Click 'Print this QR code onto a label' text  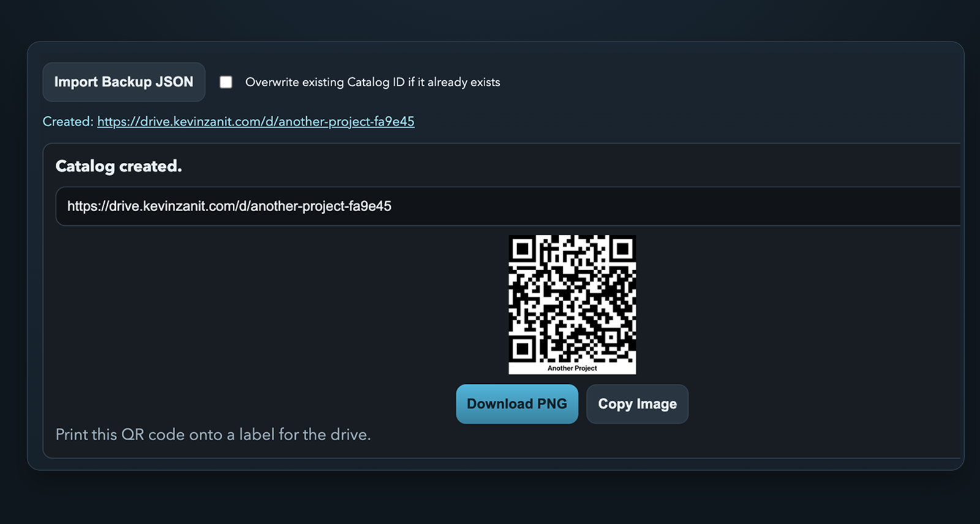213,435
